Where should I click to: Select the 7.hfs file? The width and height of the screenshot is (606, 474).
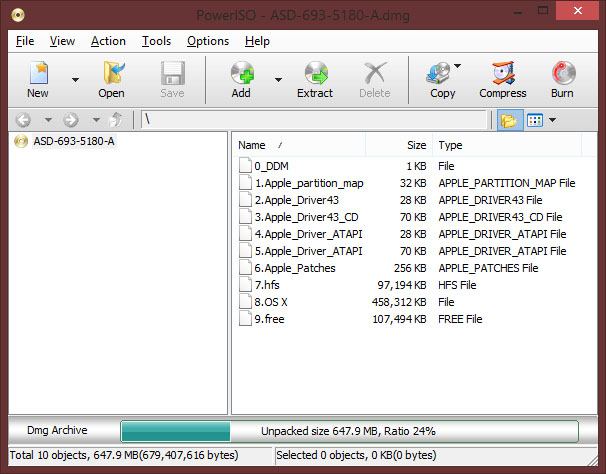pyautogui.click(x=267, y=285)
